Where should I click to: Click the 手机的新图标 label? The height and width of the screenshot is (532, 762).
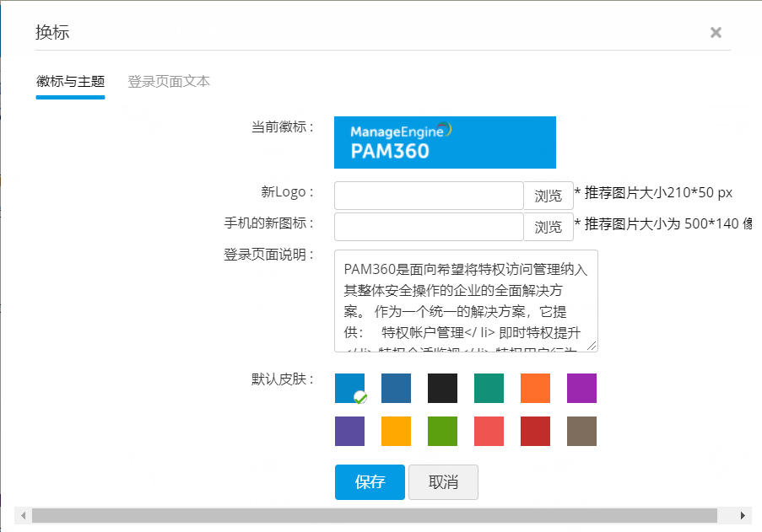tap(268, 223)
